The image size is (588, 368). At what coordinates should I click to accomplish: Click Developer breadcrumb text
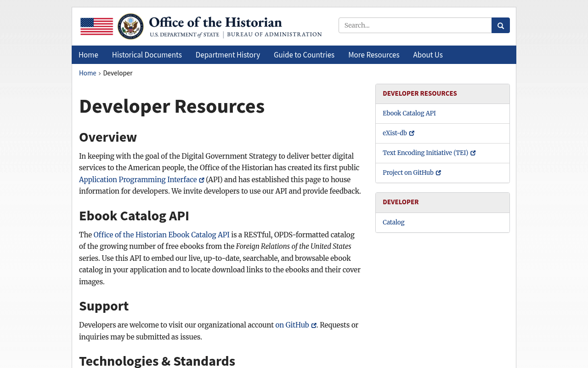point(118,73)
